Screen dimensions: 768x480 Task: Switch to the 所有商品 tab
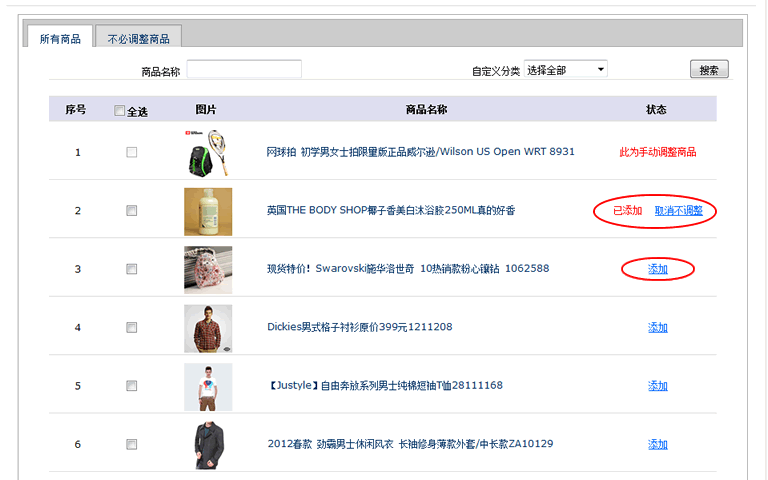tap(60, 38)
